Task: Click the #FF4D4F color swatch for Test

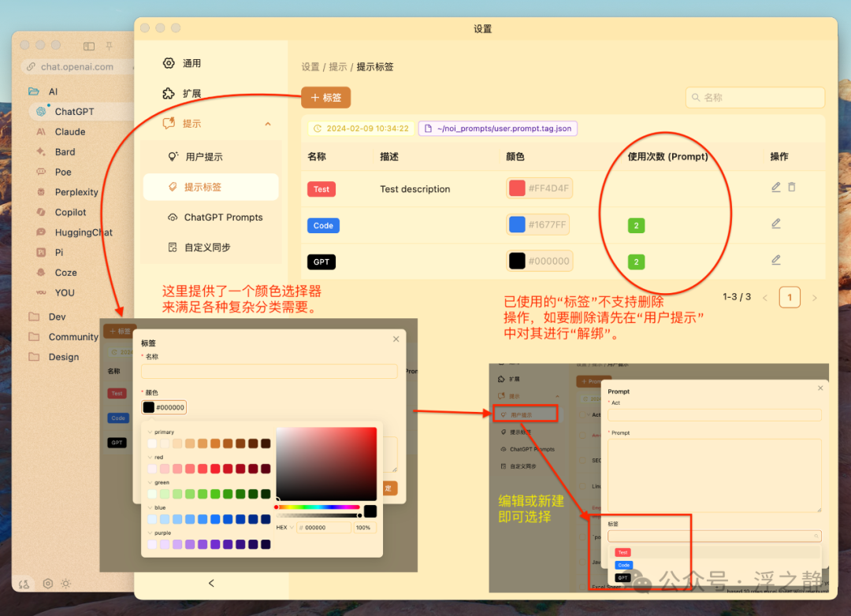Action: click(x=517, y=188)
